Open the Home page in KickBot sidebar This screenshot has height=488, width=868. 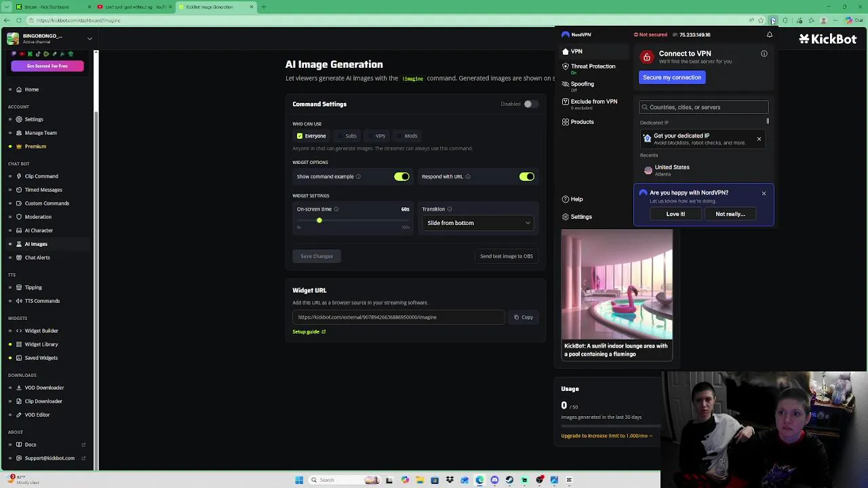tap(31, 89)
